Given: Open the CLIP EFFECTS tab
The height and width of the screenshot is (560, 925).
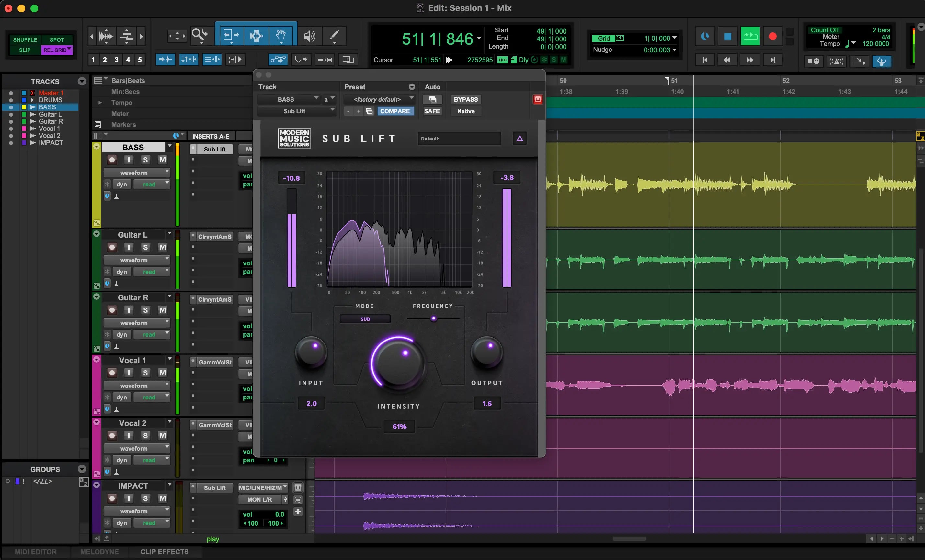Looking at the screenshot, I should coord(165,552).
